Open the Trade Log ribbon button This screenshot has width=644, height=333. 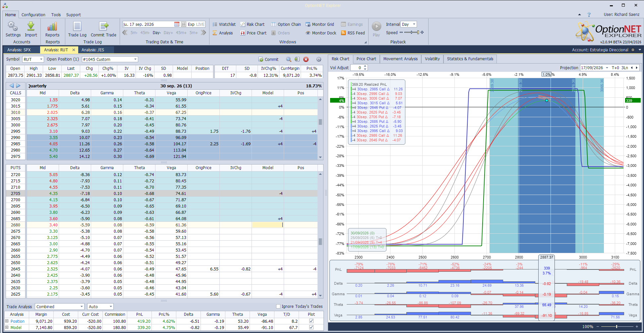click(77, 29)
